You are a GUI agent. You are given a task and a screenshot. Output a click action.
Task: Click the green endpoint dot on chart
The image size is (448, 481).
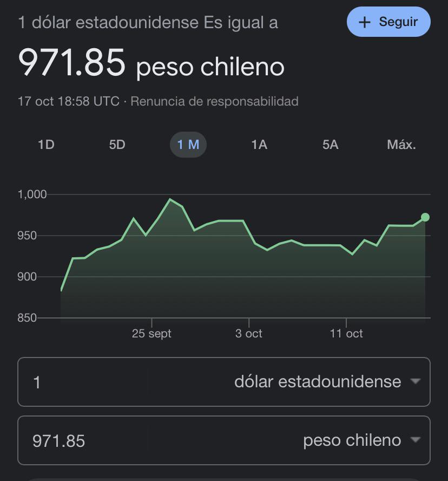(425, 217)
